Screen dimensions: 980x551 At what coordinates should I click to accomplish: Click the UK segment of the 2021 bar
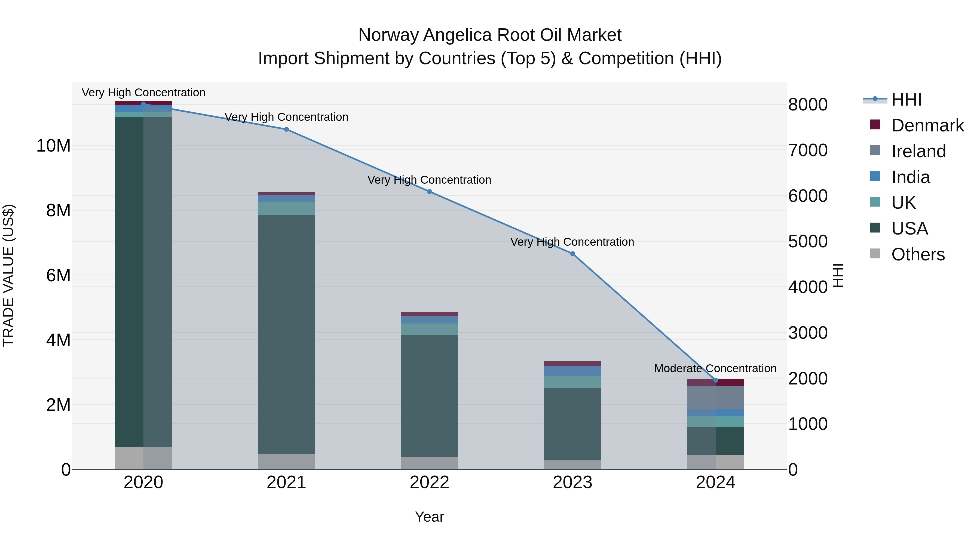(x=286, y=209)
